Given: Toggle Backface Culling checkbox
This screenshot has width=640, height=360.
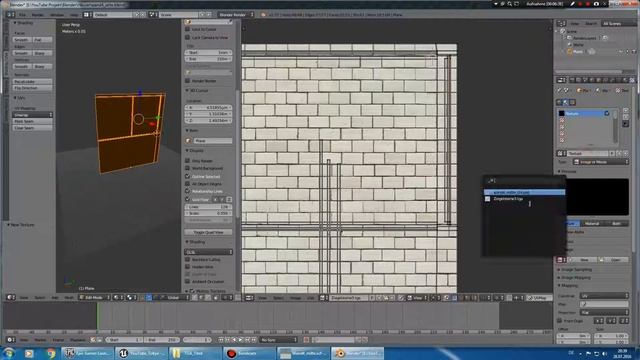Looking at the screenshot, I should point(188,260).
